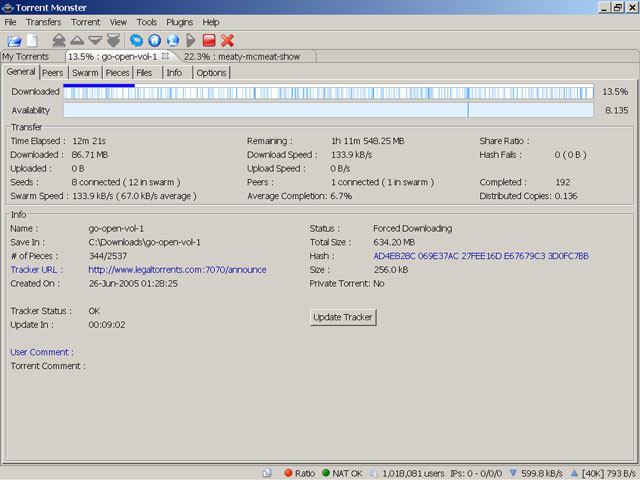640x480 pixels.
Task: Stop the torrent with the red square
Action: pyautogui.click(x=209, y=40)
